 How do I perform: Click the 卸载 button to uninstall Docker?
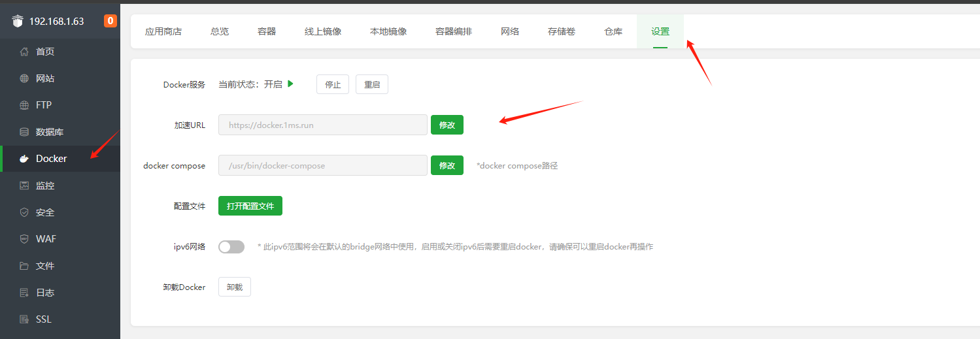[235, 287]
